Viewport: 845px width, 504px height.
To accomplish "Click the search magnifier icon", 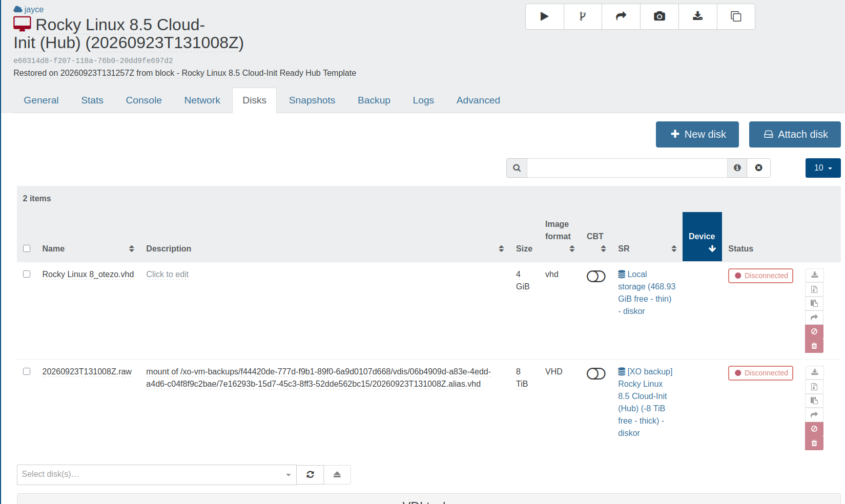I will (517, 168).
